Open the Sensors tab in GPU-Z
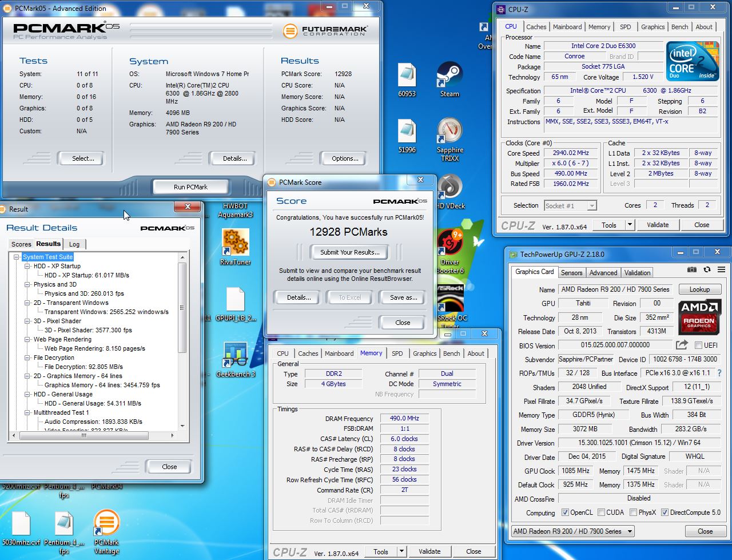 571,273
